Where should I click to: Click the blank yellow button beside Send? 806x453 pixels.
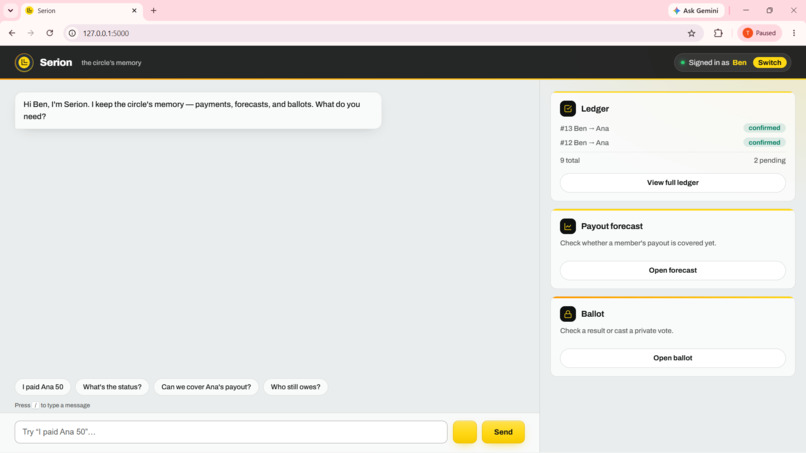(x=465, y=432)
